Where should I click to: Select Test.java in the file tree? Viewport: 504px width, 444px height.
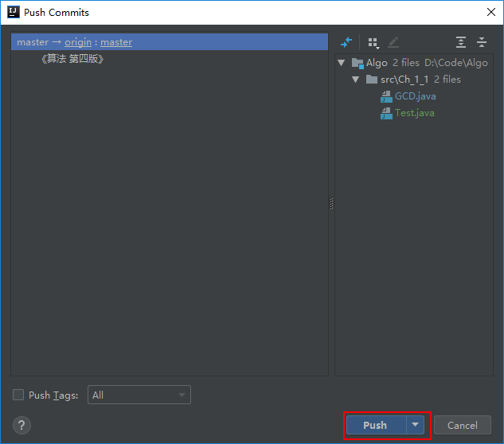tap(414, 113)
